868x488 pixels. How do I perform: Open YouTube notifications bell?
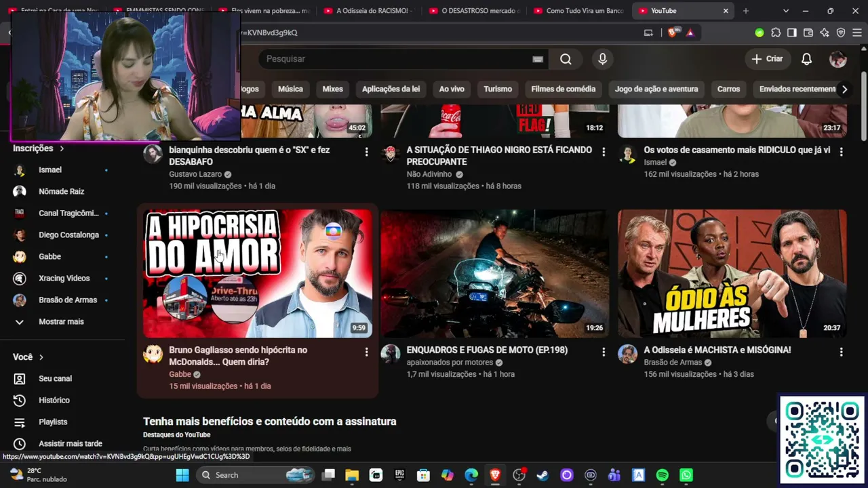pyautogui.click(x=806, y=59)
